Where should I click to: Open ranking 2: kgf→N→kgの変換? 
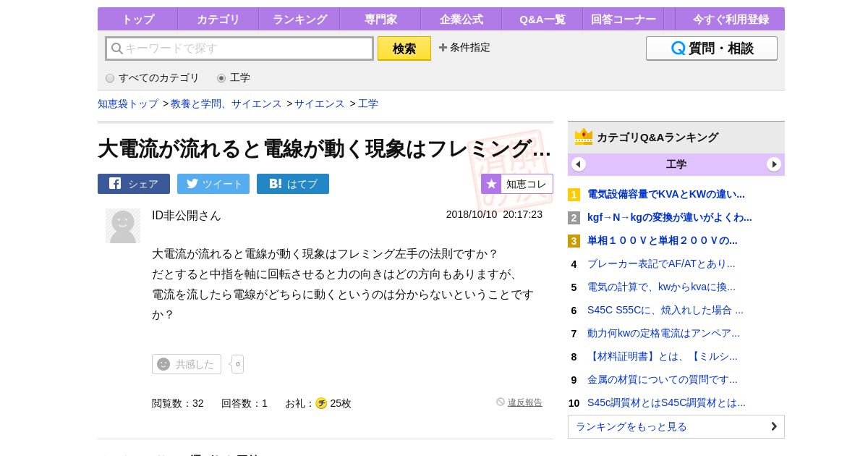pos(670,217)
